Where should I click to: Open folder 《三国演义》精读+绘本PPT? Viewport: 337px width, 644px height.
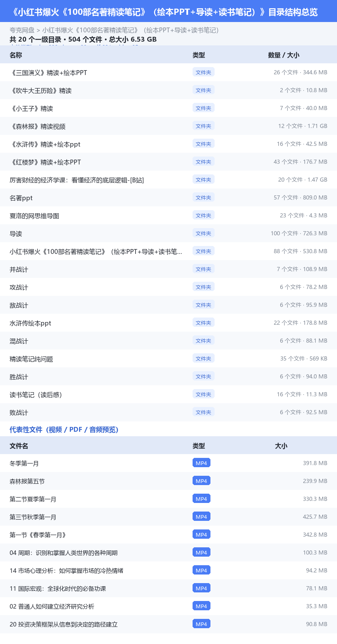[48, 73]
